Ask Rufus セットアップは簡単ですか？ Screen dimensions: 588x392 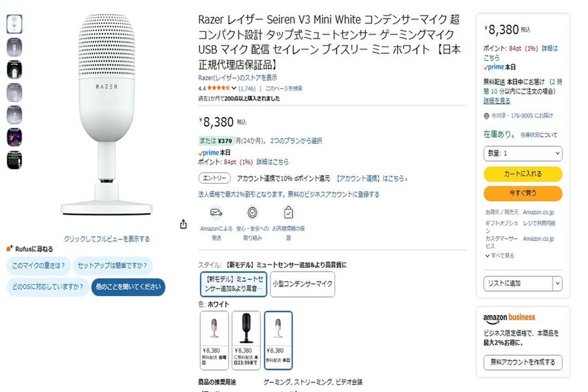coord(113,265)
